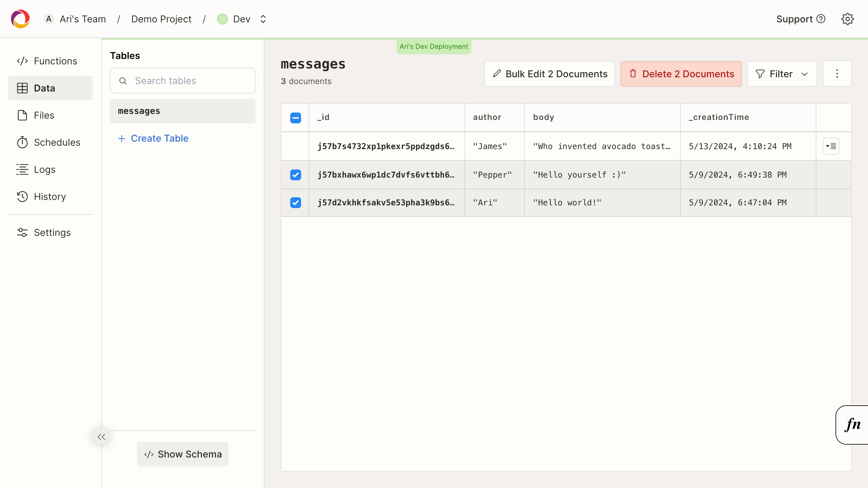
Task: Click the Support help link
Action: coord(801,19)
